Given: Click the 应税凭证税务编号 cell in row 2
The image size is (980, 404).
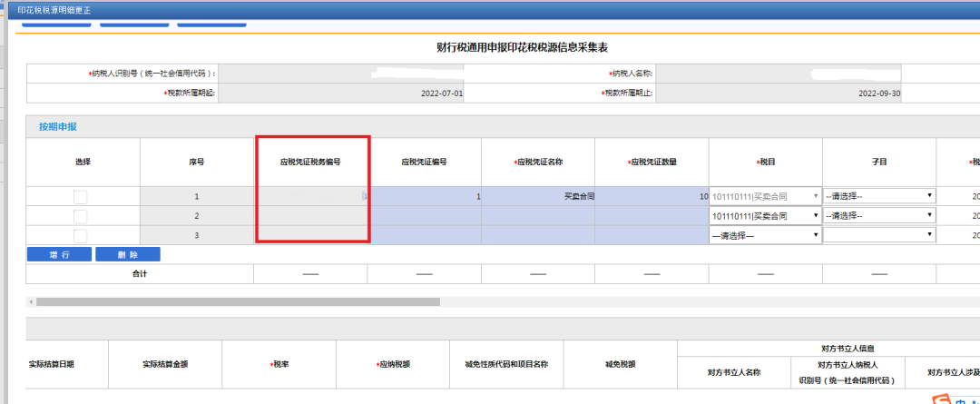Looking at the screenshot, I should coord(310,216).
